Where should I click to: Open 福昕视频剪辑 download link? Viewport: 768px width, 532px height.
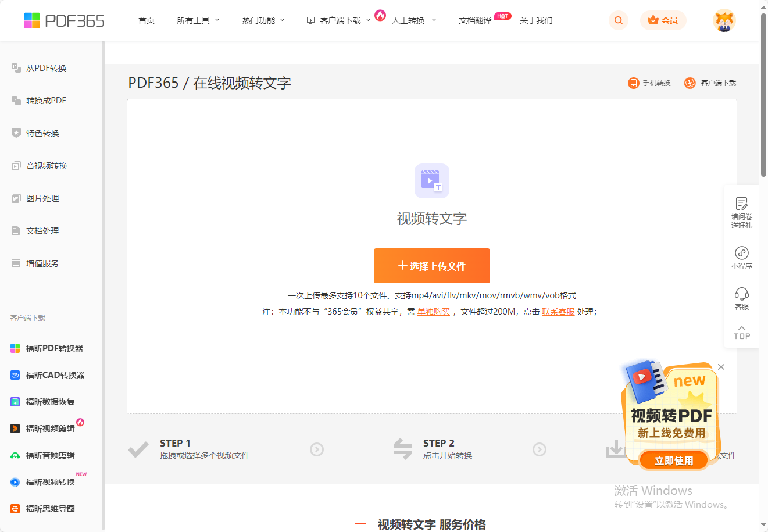(43, 429)
